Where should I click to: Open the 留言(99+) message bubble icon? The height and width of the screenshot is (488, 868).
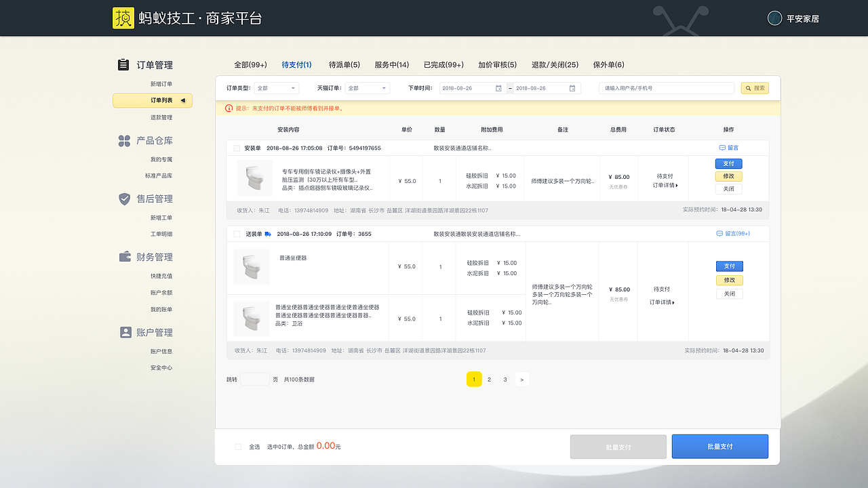coord(718,232)
